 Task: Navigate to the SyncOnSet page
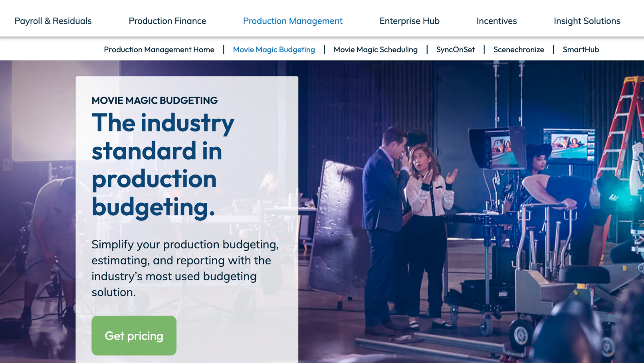456,50
